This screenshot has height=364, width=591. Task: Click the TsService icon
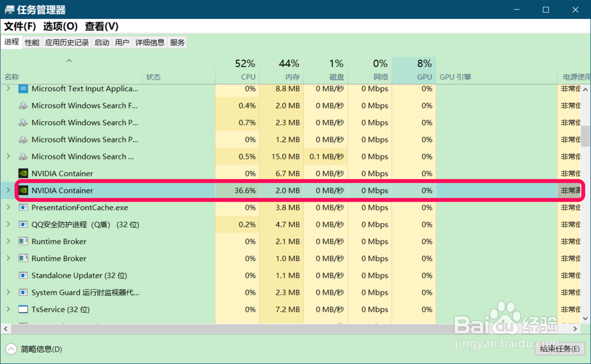pos(23,310)
